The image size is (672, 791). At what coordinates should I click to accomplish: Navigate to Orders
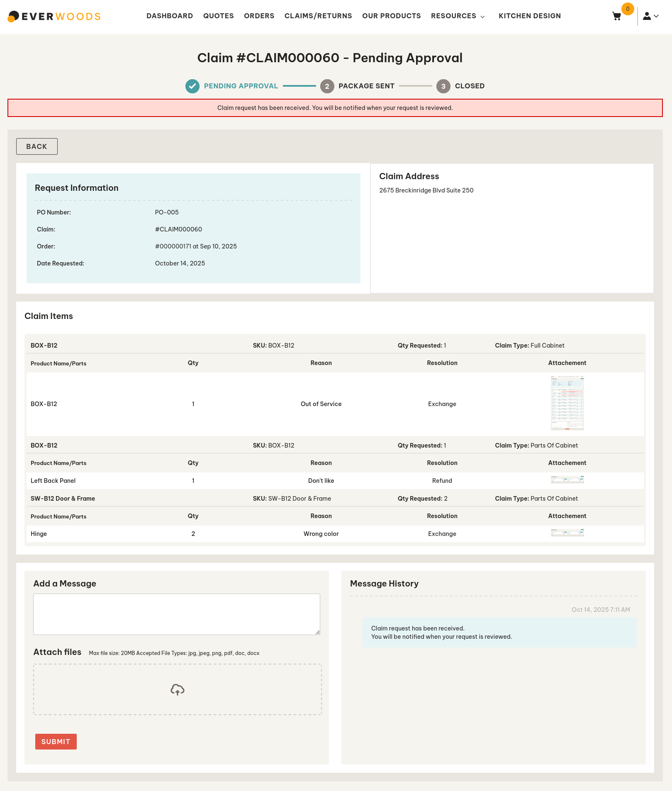click(259, 16)
